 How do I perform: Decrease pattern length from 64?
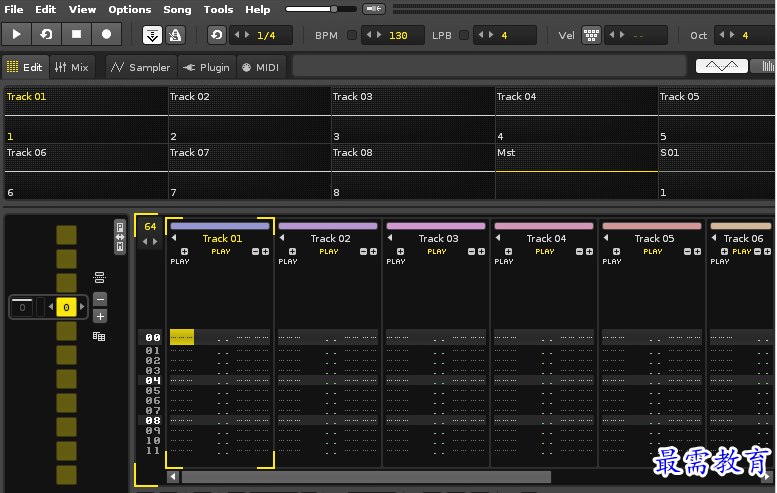point(145,242)
